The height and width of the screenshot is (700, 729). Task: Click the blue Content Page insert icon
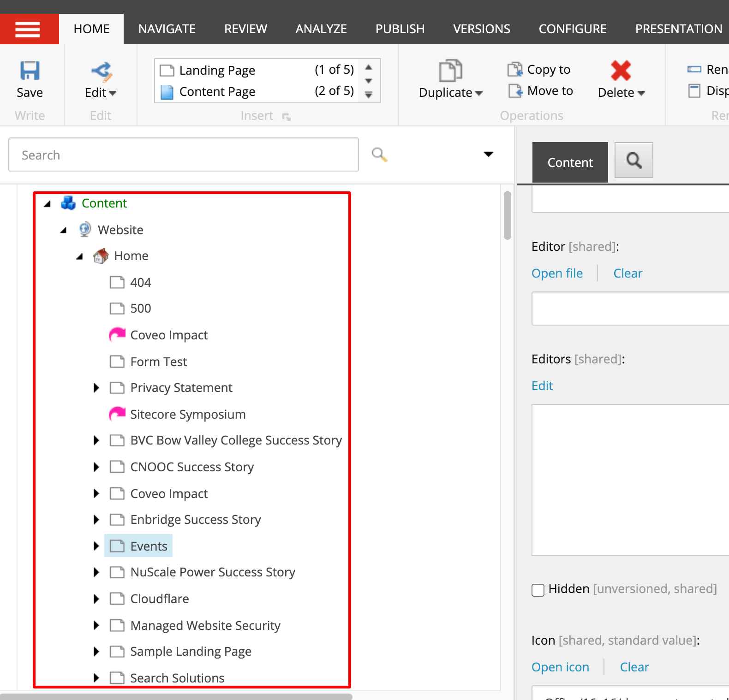(x=167, y=92)
